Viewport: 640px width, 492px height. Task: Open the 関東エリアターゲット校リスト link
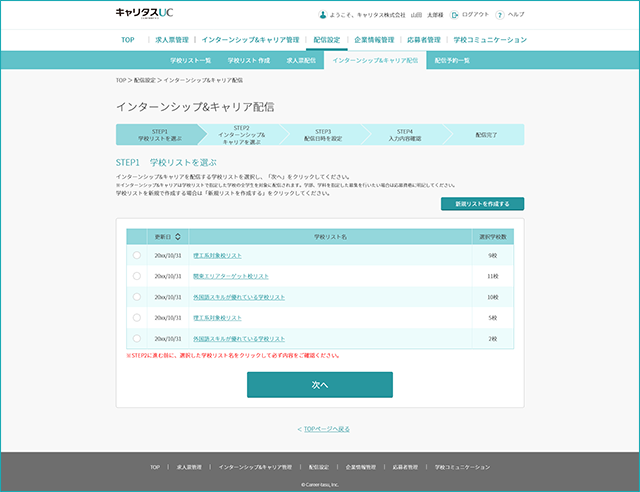click(231, 276)
